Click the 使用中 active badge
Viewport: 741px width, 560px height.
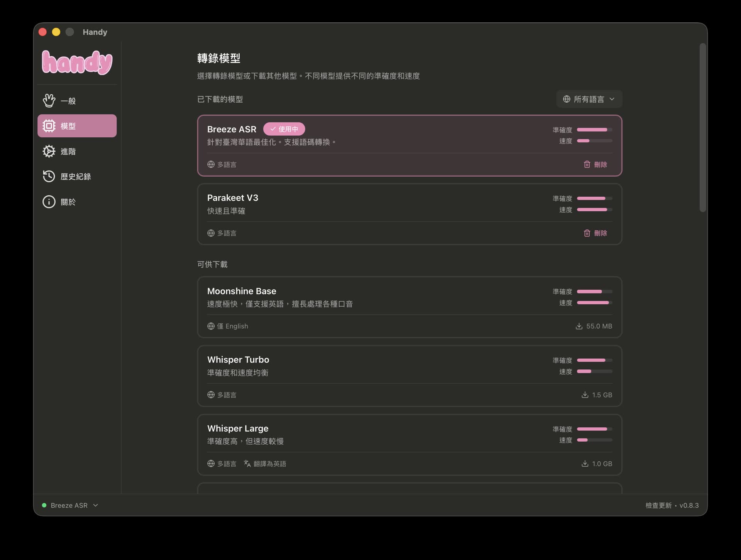(x=284, y=129)
